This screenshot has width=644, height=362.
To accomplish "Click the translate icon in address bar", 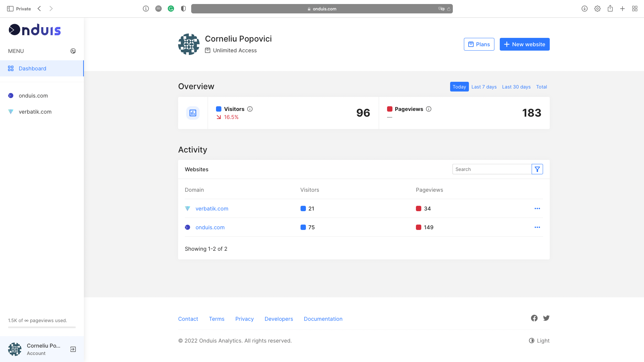I will (x=441, y=9).
